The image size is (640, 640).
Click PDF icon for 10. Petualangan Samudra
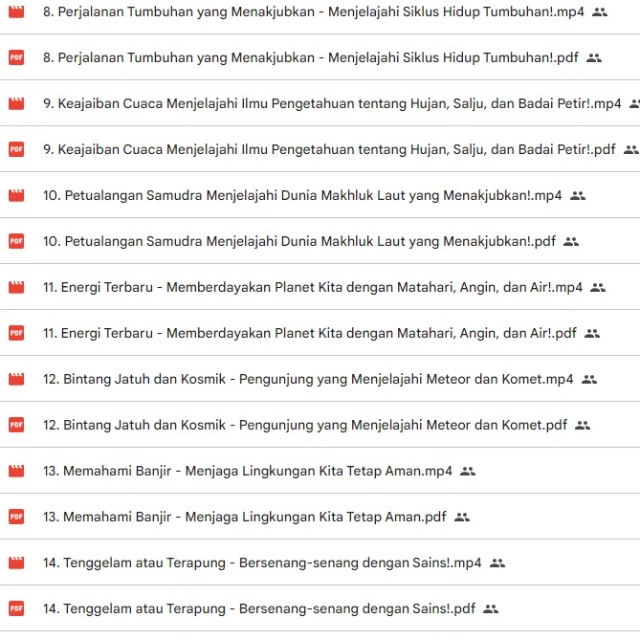point(16,241)
